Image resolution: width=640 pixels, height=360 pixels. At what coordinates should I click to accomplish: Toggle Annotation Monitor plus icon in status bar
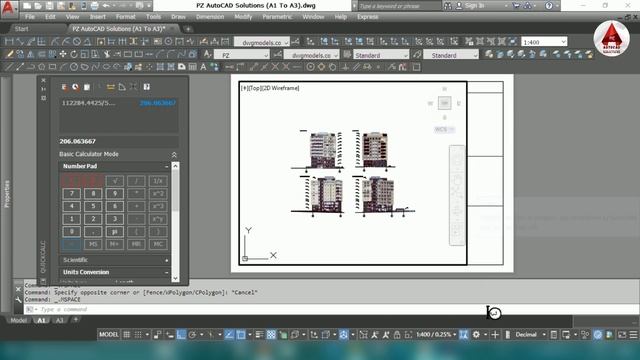click(x=495, y=335)
